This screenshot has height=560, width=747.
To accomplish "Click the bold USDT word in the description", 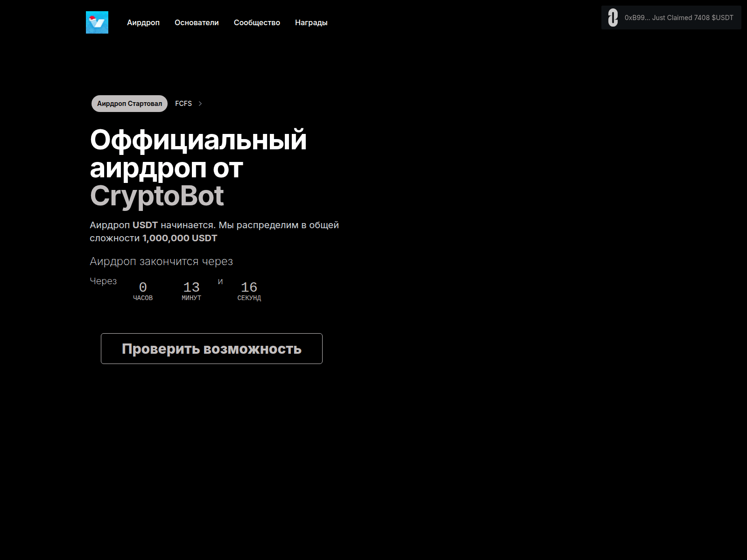I will [145, 225].
